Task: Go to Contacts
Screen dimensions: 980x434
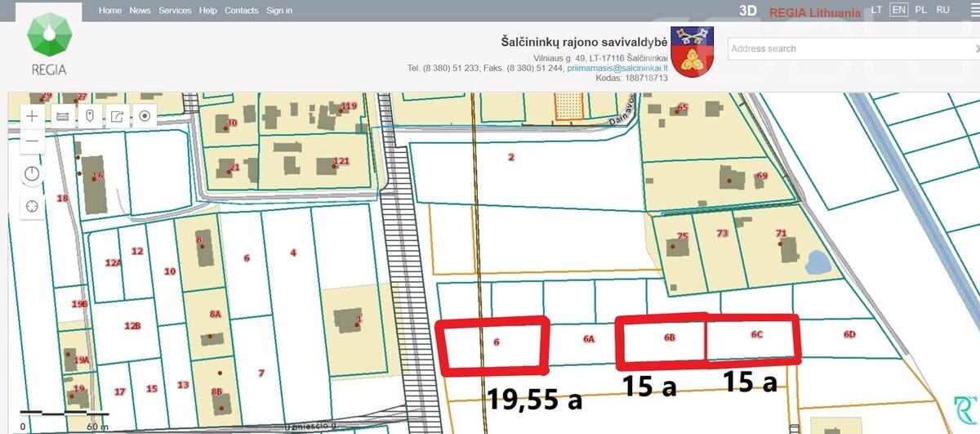Action: 242,11
